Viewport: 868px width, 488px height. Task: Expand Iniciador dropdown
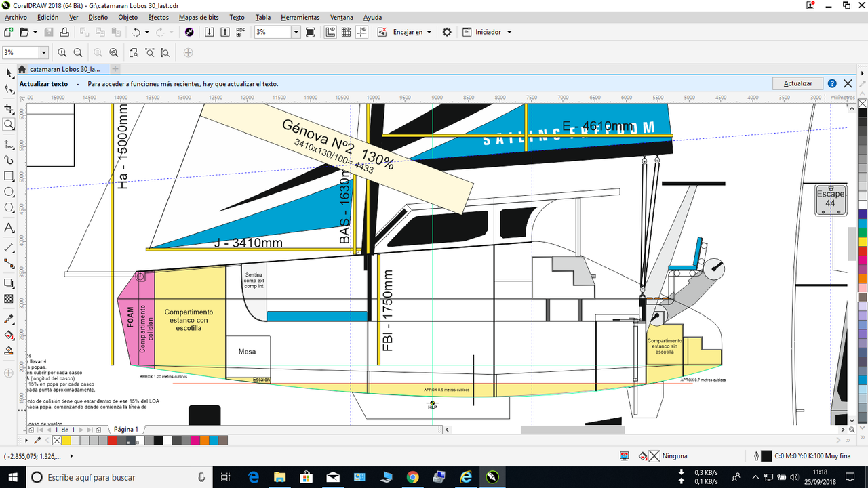509,32
